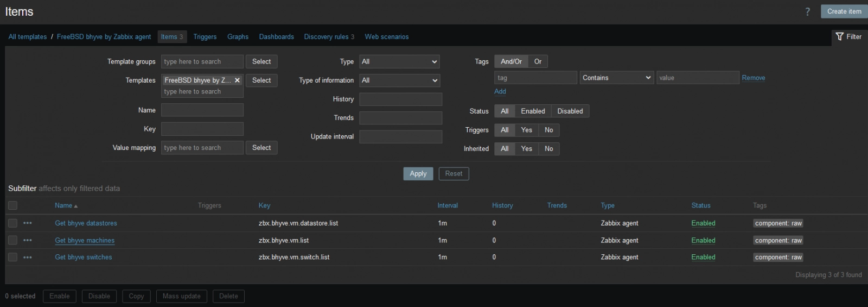Screen dimensions: 868x307
Task: Click the Apply filter button
Action: click(x=418, y=173)
